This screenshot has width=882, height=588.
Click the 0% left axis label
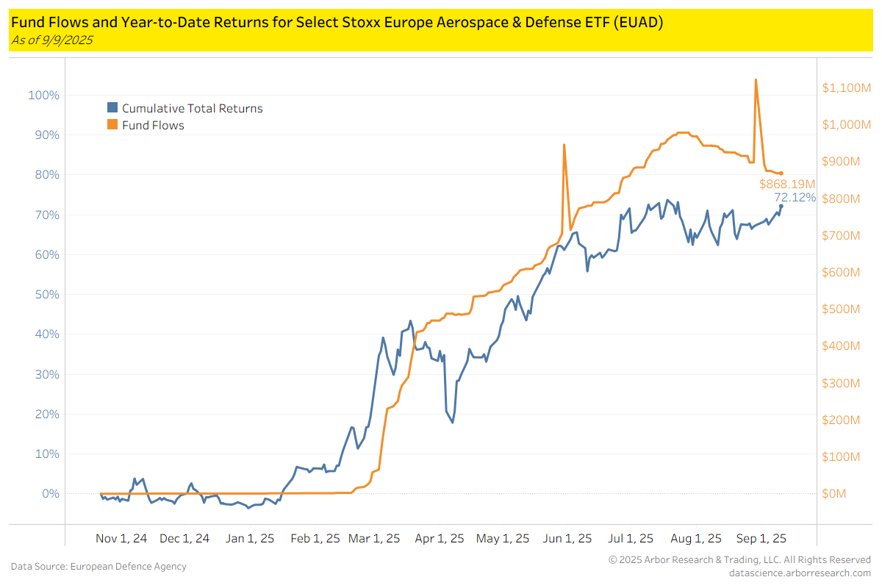pyautogui.click(x=50, y=493)
